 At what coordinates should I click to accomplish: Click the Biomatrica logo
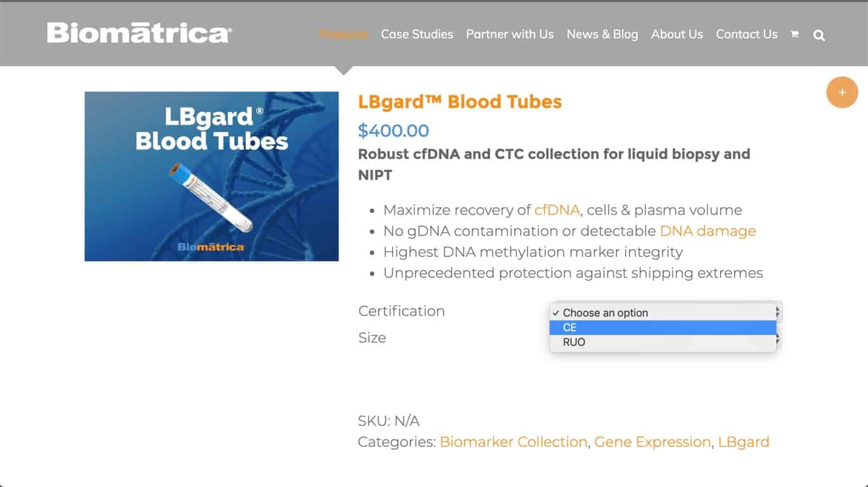coord(139,33)
